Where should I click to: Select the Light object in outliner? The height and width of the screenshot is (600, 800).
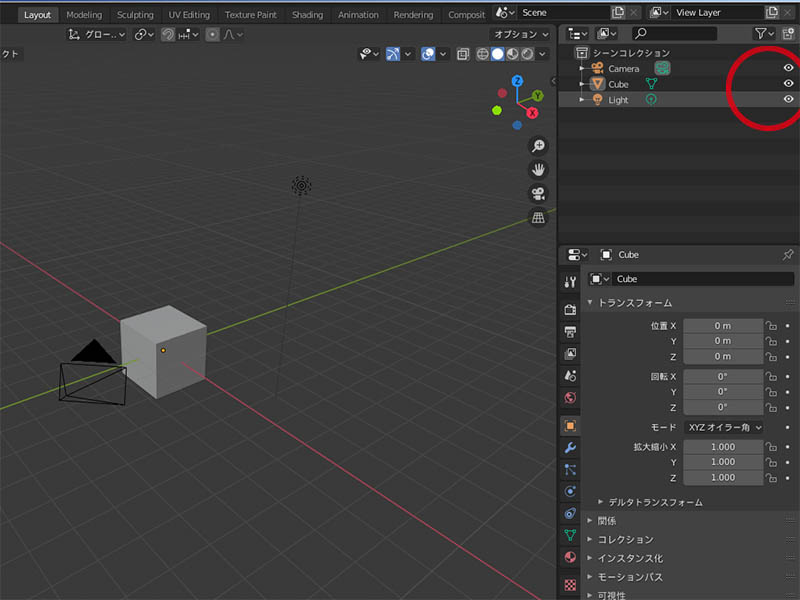click(618, 100)
